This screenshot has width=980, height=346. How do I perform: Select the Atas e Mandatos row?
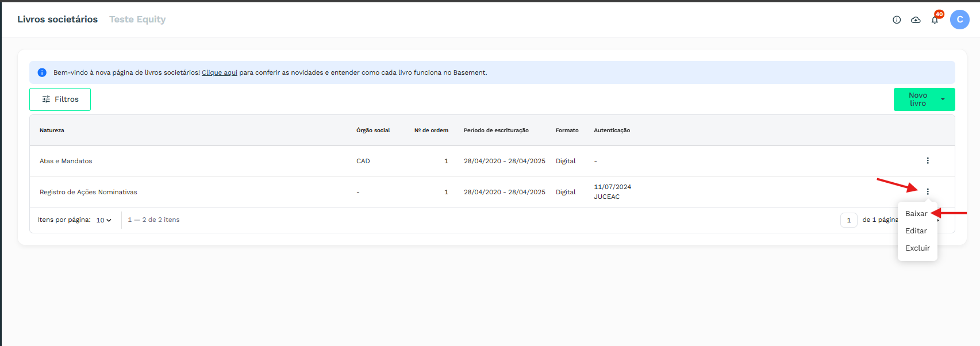[66, 161]
